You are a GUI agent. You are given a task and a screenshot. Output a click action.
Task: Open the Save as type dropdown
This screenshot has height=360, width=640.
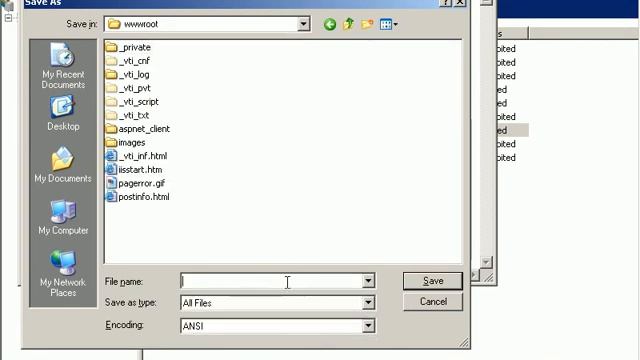point(368,303)
